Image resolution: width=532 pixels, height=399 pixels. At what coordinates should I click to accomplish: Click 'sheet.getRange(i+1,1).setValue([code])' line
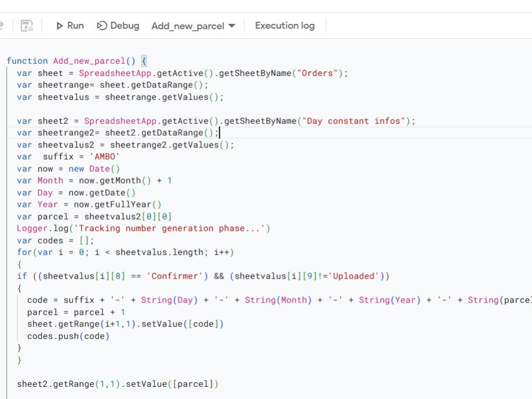126,325
